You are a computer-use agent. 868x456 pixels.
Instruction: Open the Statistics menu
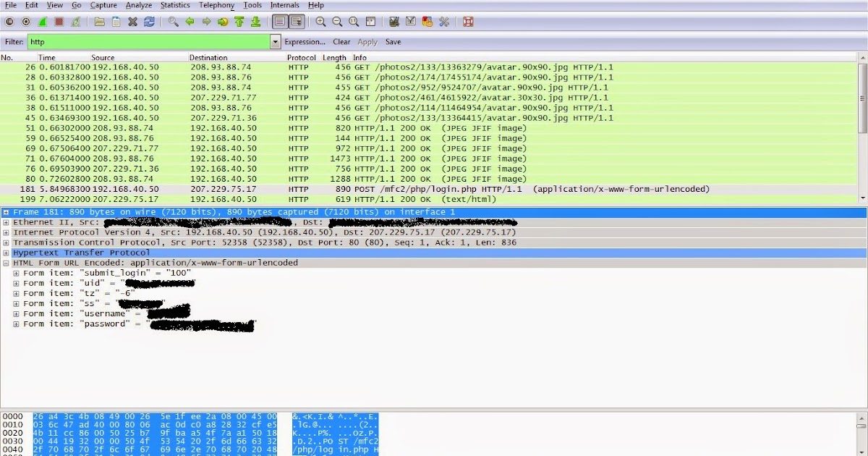pos(175,5)
